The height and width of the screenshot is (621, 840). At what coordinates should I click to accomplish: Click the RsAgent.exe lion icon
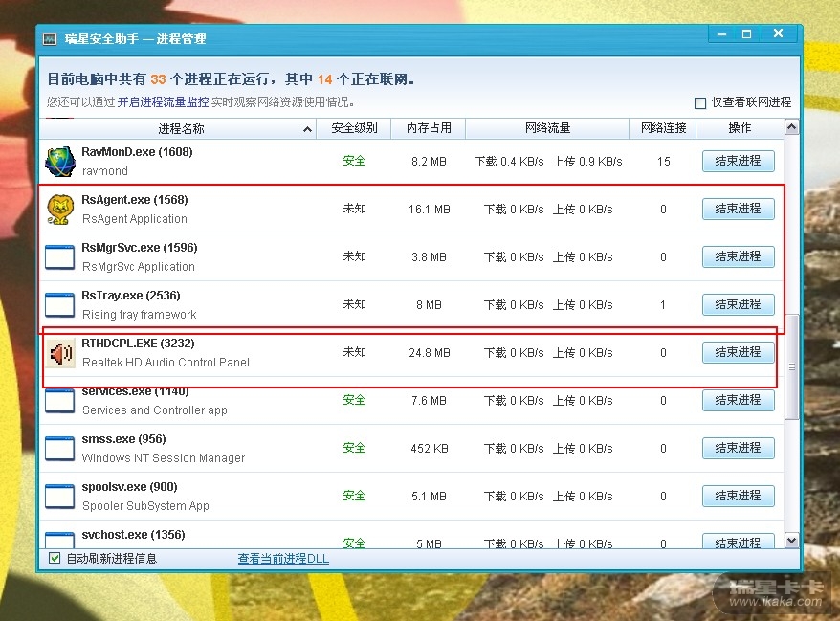tap(59, 210)
